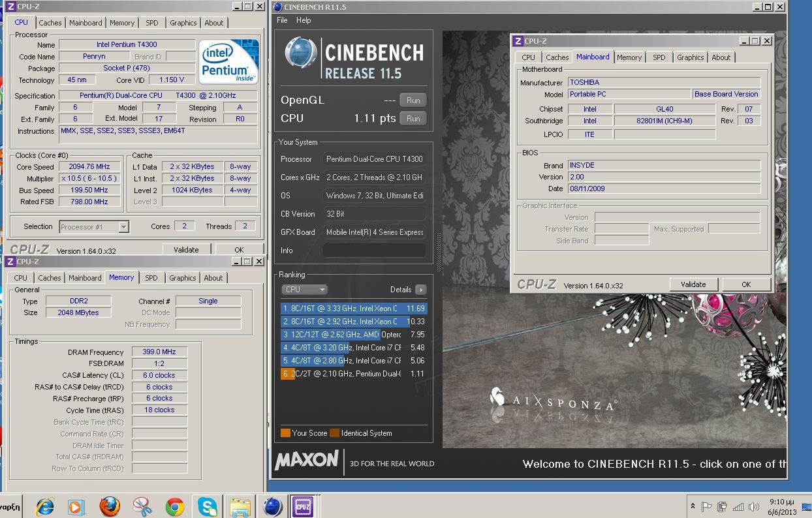This screenshot has width=812, height=518.
Task: Switch to CPU-Z via taskbar icon
Action: 302,506
